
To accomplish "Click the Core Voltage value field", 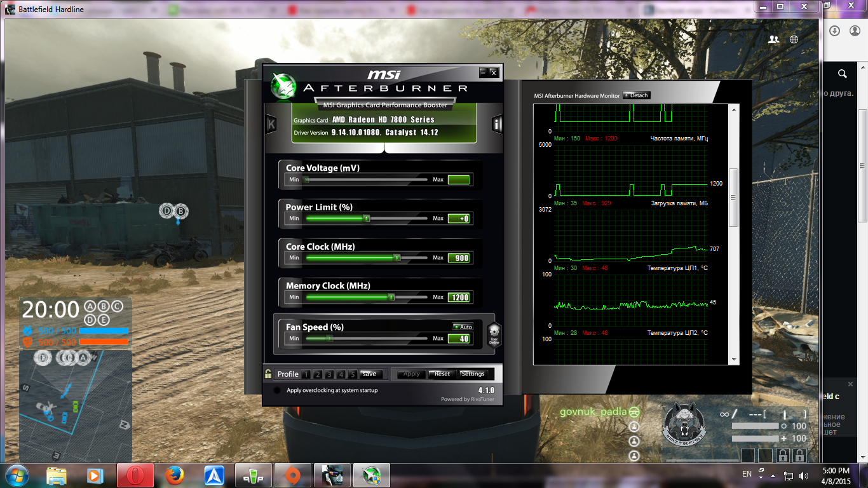I will [x=459, y=180].
